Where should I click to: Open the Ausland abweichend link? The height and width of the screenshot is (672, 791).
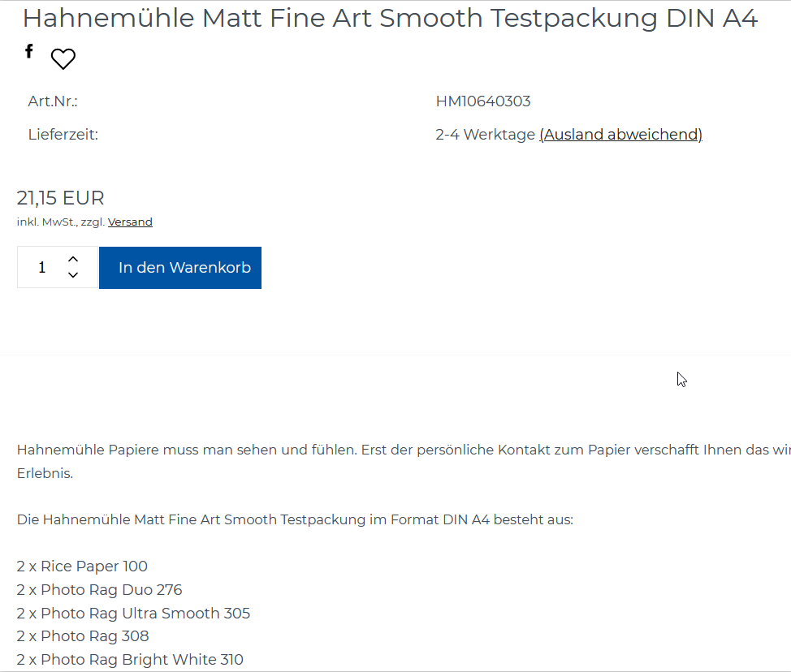620,135
